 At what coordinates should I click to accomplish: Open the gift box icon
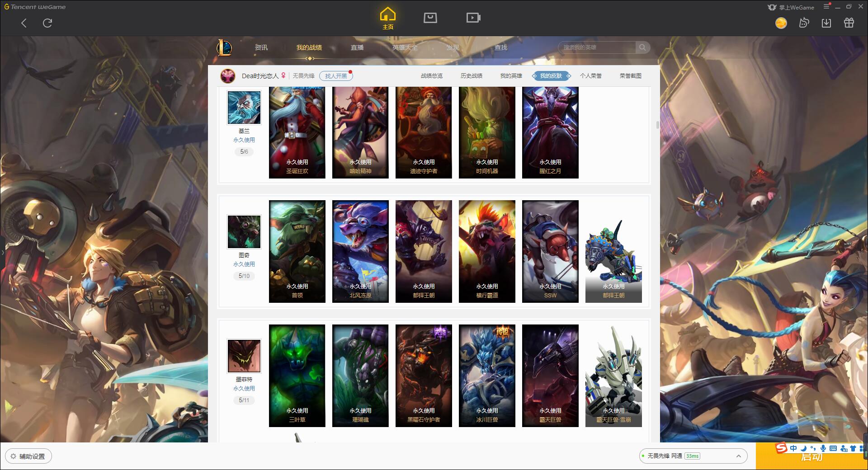pos(849,23)
